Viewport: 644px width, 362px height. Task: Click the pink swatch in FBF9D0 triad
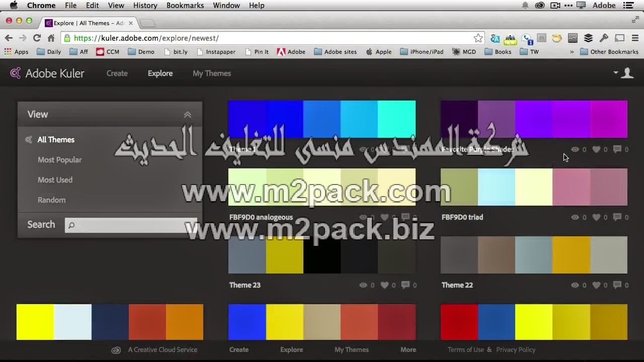571,187
